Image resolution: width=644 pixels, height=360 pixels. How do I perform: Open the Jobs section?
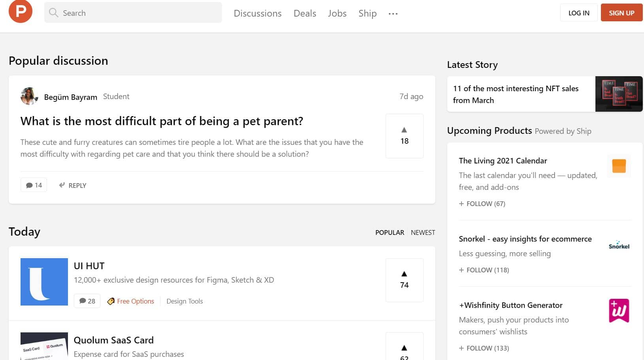coord(337,13)
